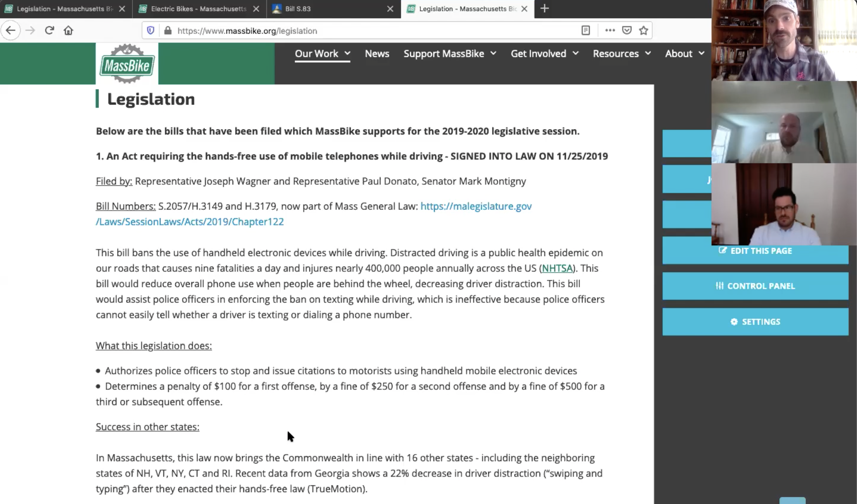
Task: Switch to the Bill S.83 tab
Action: click(x=297, y=9)
